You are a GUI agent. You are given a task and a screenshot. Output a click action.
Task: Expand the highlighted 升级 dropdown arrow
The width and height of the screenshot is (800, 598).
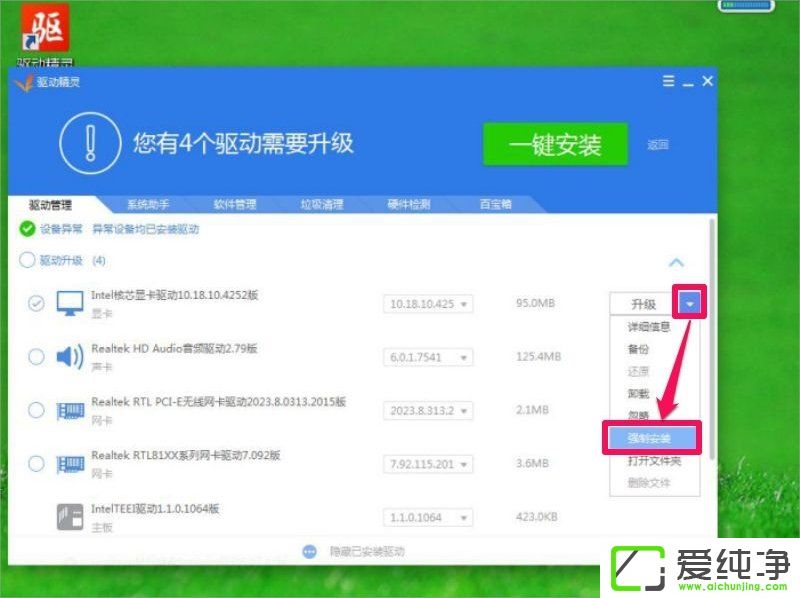[687, 302]
